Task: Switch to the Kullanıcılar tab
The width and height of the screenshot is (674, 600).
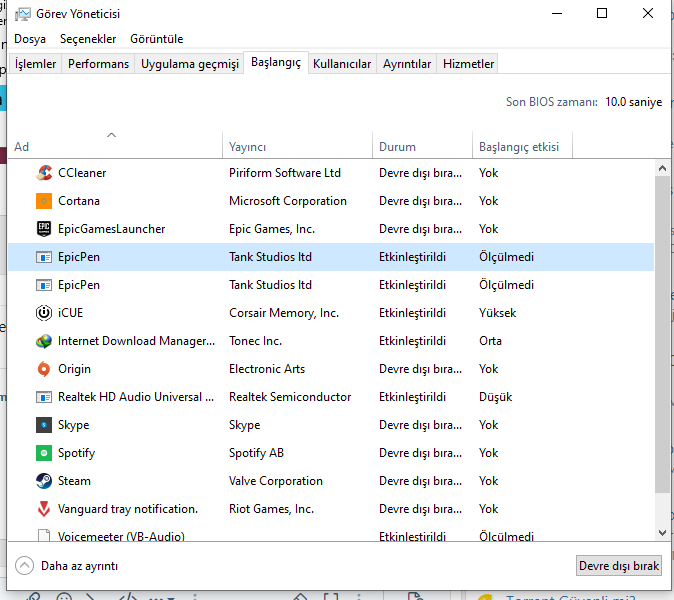Action: click(342, 64)
